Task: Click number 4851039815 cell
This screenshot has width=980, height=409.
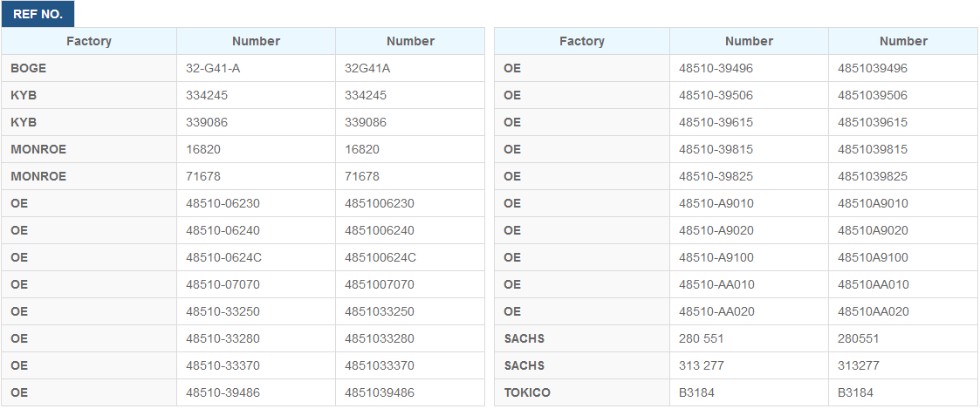Action: tap(904, 149)
